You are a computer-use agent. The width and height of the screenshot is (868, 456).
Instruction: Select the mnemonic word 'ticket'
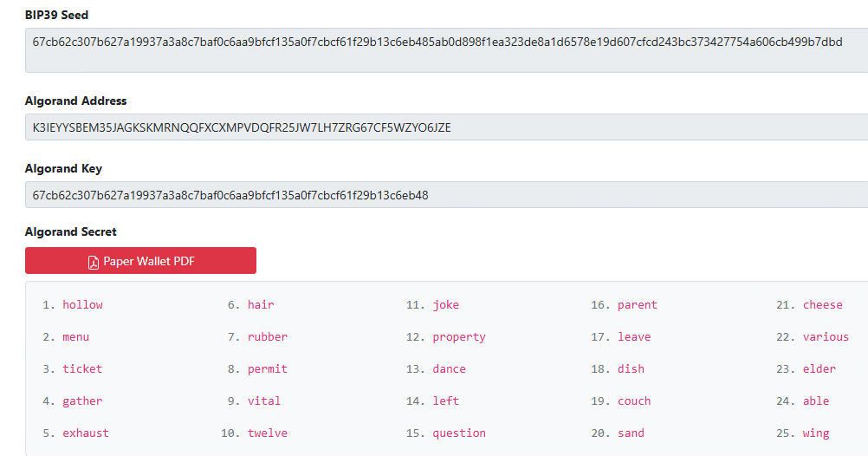(82, 368)
